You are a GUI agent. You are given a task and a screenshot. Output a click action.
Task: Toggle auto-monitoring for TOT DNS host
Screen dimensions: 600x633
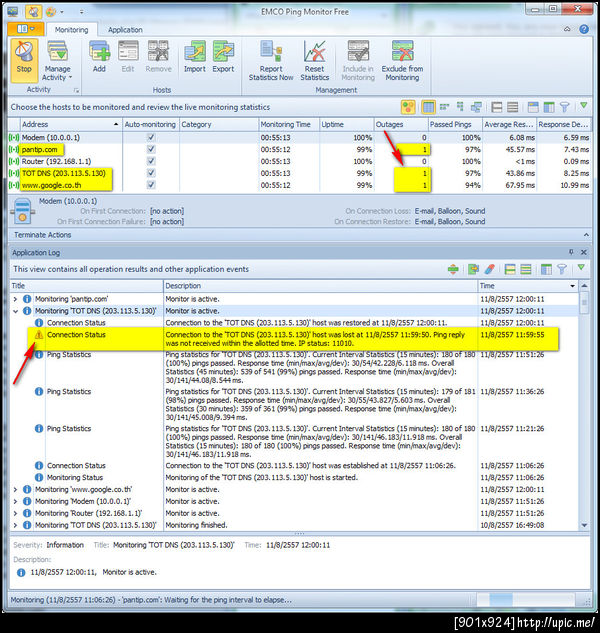151,173
